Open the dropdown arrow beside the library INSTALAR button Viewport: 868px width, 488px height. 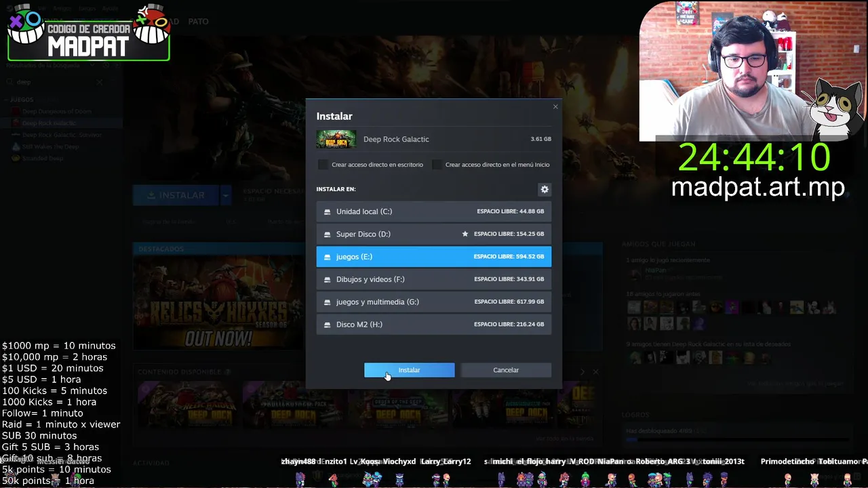pyautogui.click(x=226, y=195)
